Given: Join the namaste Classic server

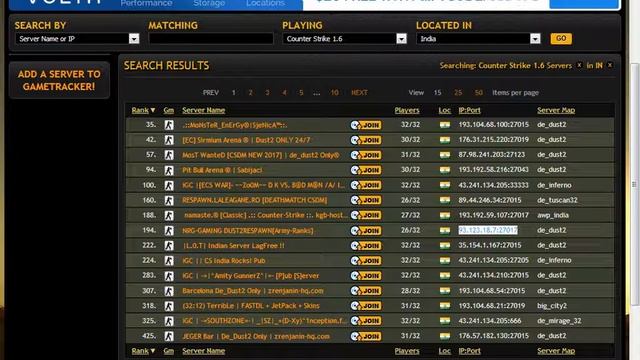Looking at the screenshot, I should point(366,216).
